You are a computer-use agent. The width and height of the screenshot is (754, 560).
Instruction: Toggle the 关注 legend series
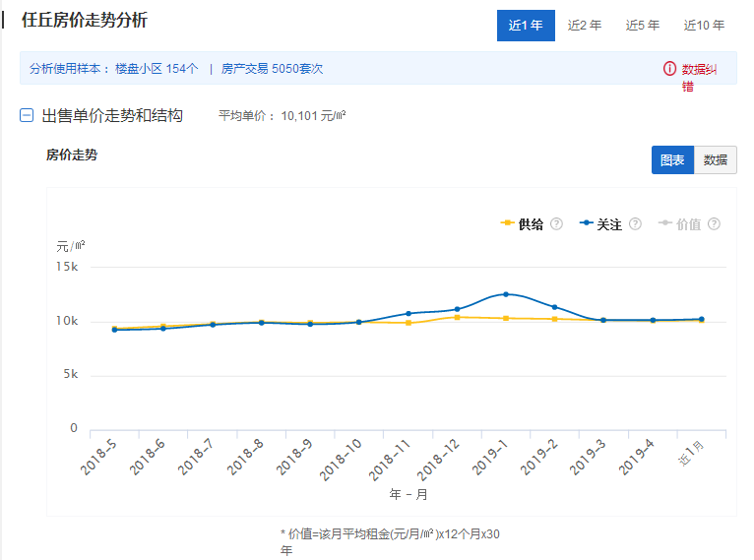click(x=600, y=224)
